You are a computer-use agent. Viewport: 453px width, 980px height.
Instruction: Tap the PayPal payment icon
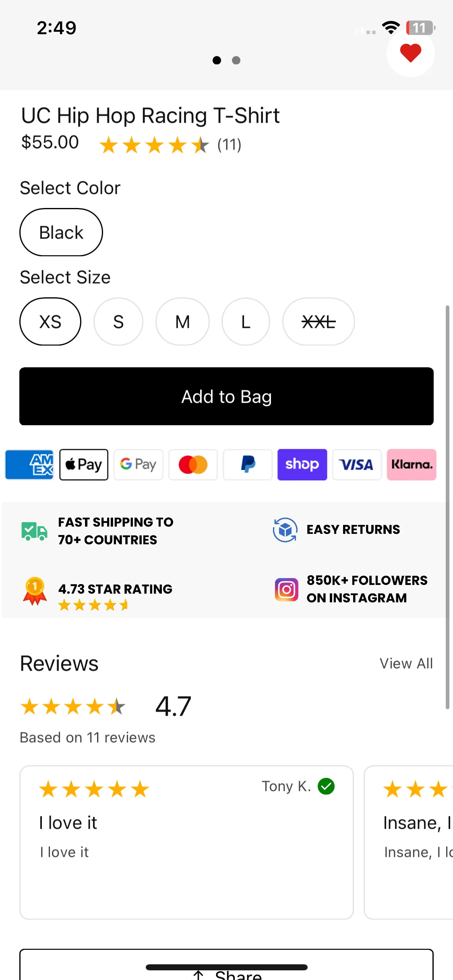(248, 465)
